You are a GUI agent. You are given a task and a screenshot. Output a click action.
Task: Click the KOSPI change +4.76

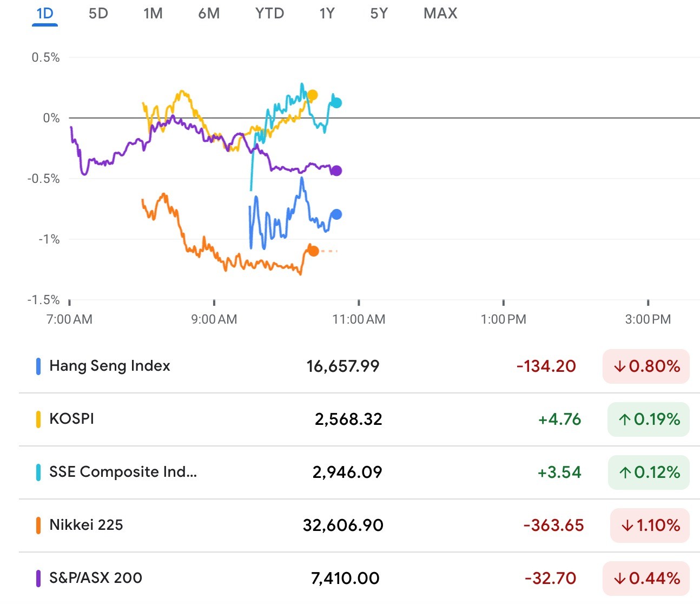coord(559,419)
